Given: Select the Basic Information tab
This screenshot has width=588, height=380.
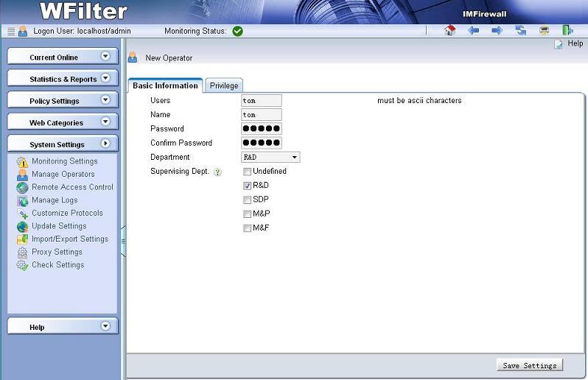Looking at the screenshot, I should click(x=165, y=85).
